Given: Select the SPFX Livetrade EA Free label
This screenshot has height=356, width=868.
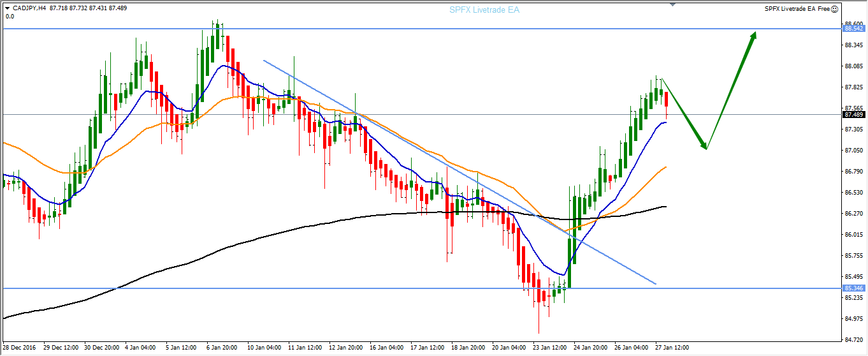Looking at the screenshot, I should pos(797,9).
